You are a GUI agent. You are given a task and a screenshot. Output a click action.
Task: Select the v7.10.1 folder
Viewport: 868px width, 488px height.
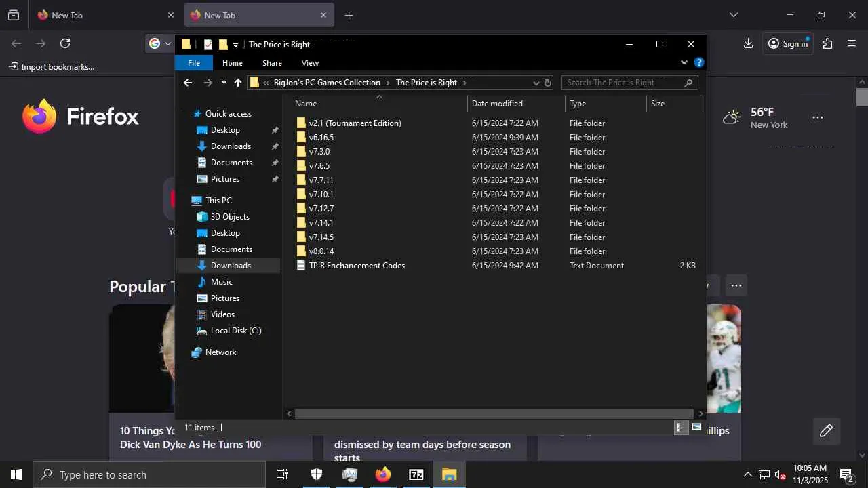(321, 195)
